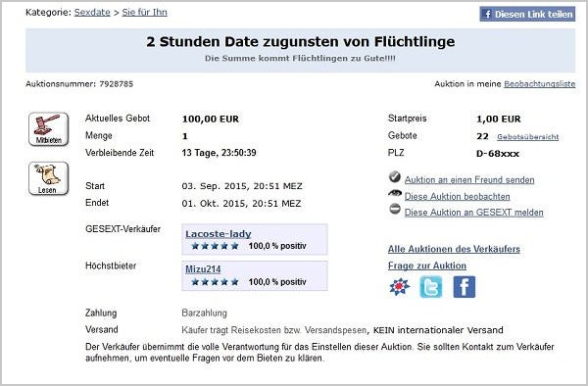Click subtitle Die Summe kommt Flüchtlingen zu Gute
This screenshot has width=588, height=386.
pyautogui.click(x=301, y=59)
